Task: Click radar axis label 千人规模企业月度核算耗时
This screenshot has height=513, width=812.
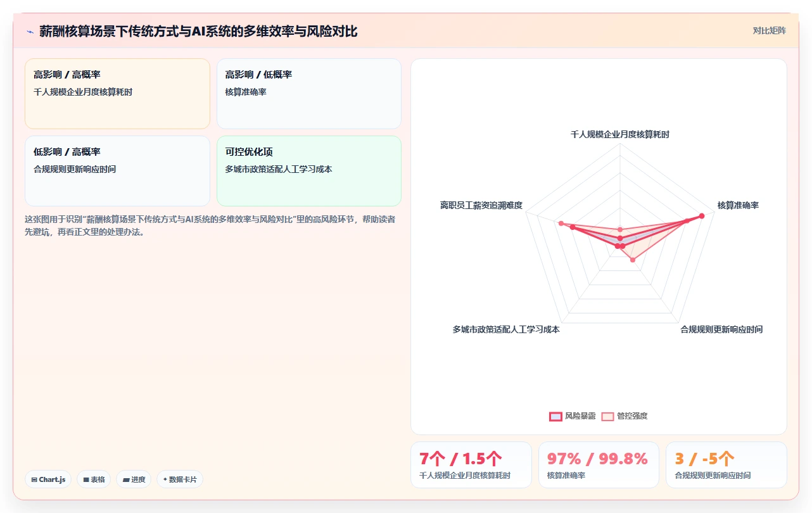Action: [620, 134]
